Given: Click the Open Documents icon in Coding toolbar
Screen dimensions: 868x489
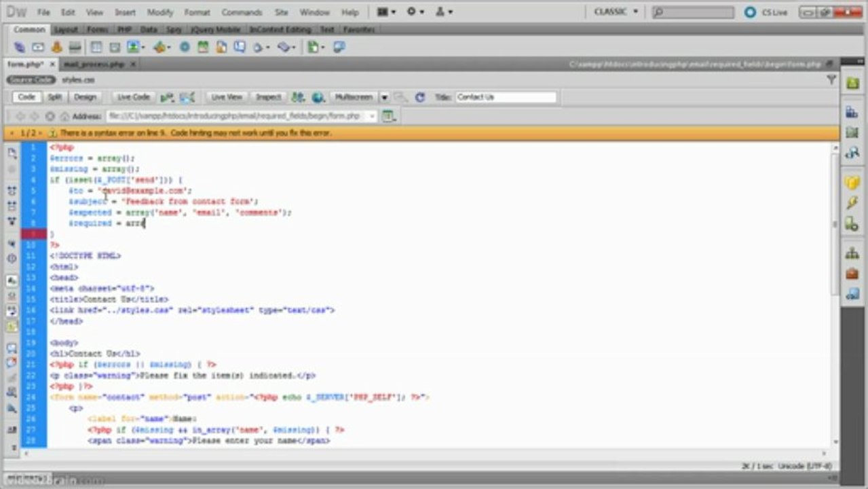Looking at the screenshot, I should [x=12, y=153].
